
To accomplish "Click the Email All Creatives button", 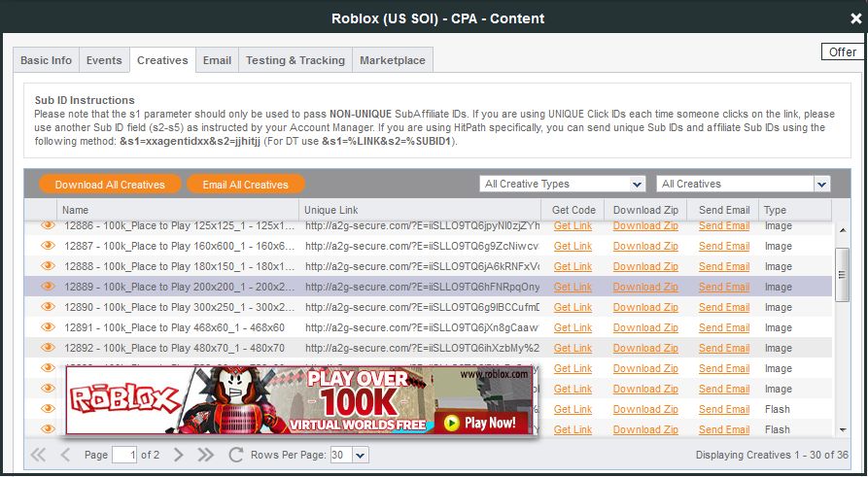I will coord(246,185).
